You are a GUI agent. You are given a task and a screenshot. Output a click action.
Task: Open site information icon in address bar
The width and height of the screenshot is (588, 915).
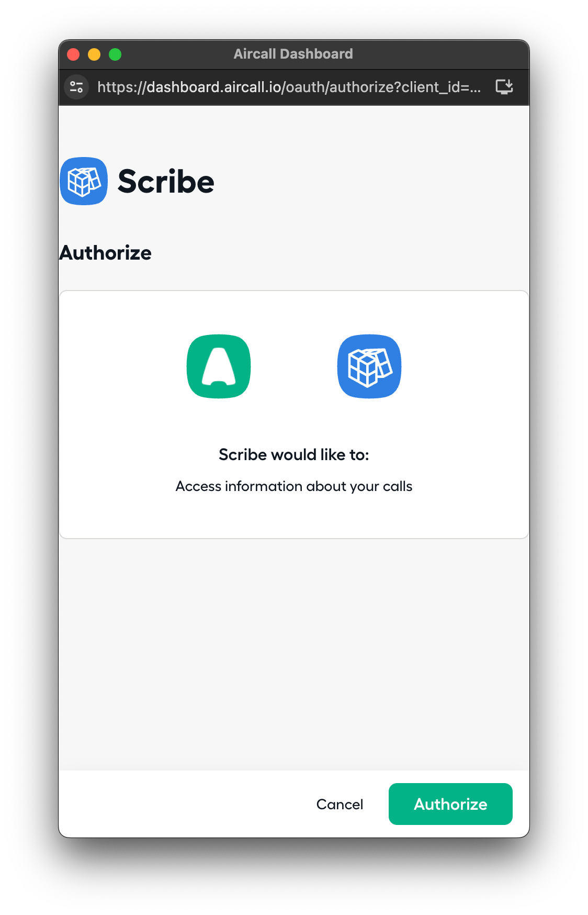(x=77, y=87)
